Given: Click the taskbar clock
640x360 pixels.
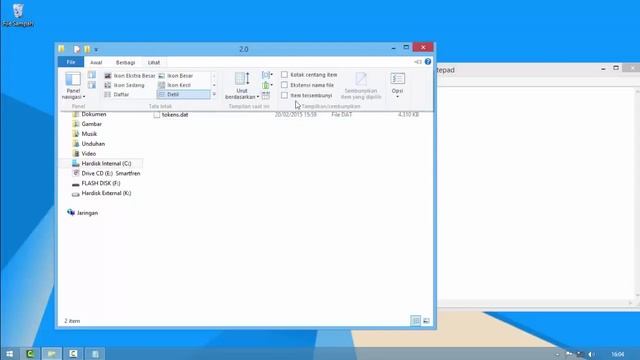Looking at the screenshot, I should point(618,354).
